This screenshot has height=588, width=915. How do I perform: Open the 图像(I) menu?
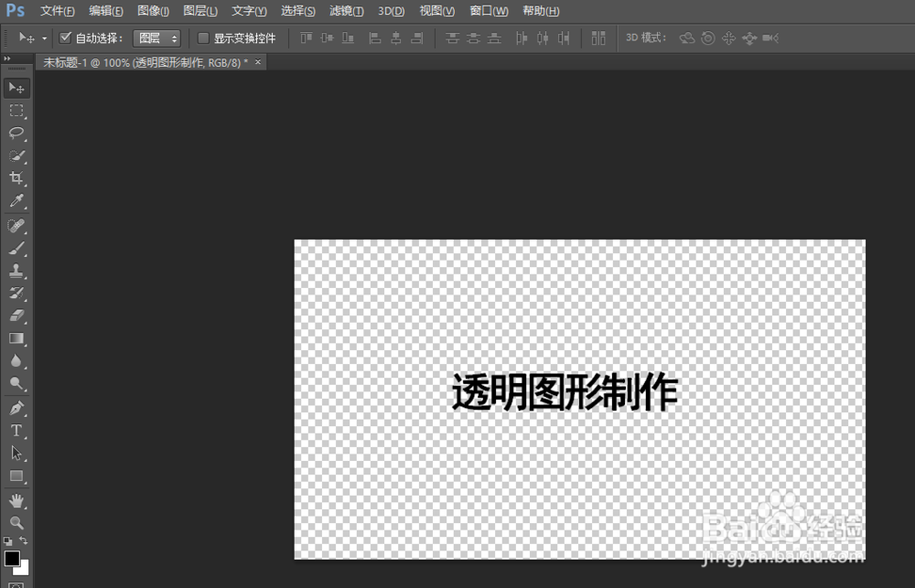[x=153, y=11]
